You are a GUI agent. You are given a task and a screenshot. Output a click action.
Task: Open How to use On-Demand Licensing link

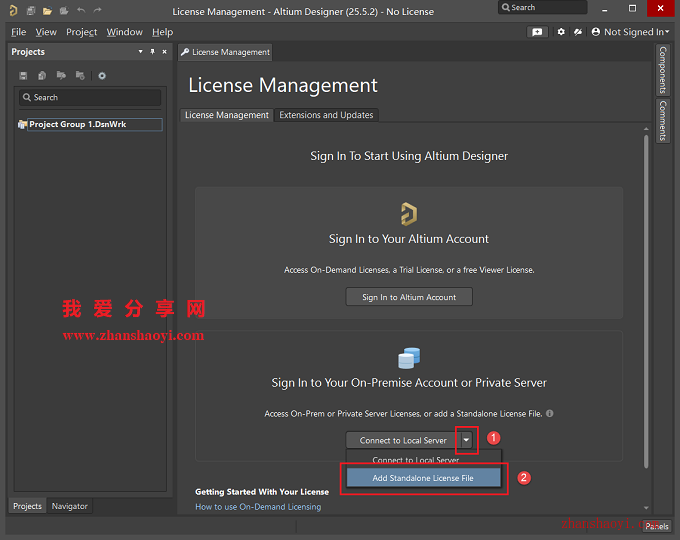click(258, 507)
